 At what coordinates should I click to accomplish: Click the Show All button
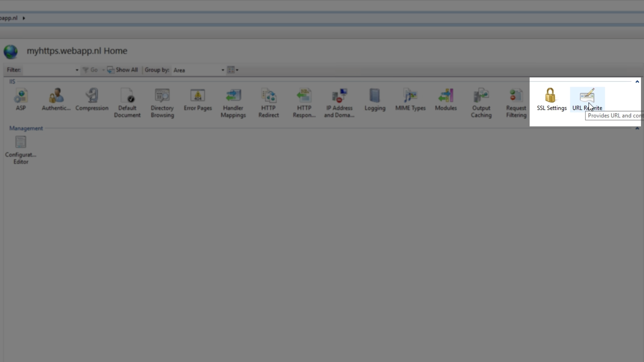(123, 70)
